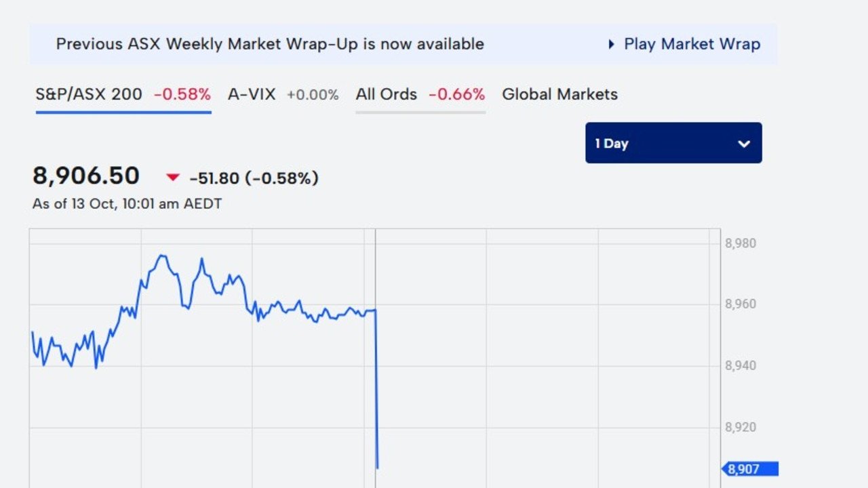Image resolution: width=868 pixels, height=488 pixels.
Task: Click the 8,906.50 index value
Action: (x=86, y=176)
